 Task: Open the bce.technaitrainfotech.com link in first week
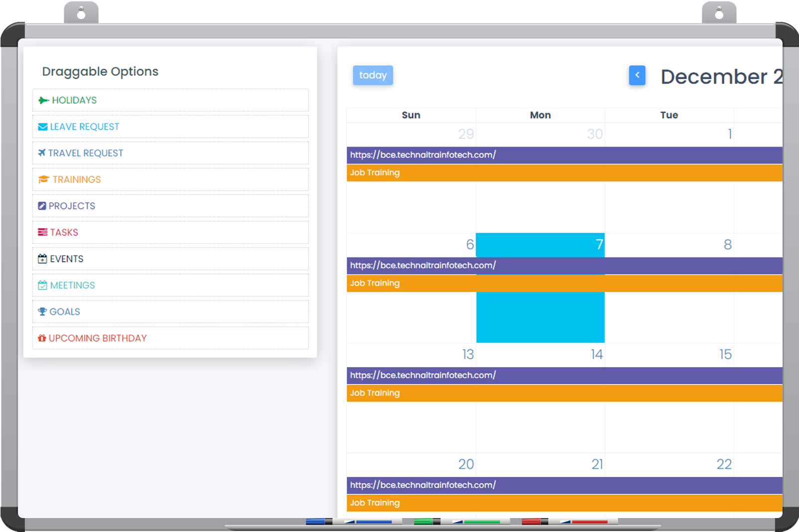(x=423, y=155)
